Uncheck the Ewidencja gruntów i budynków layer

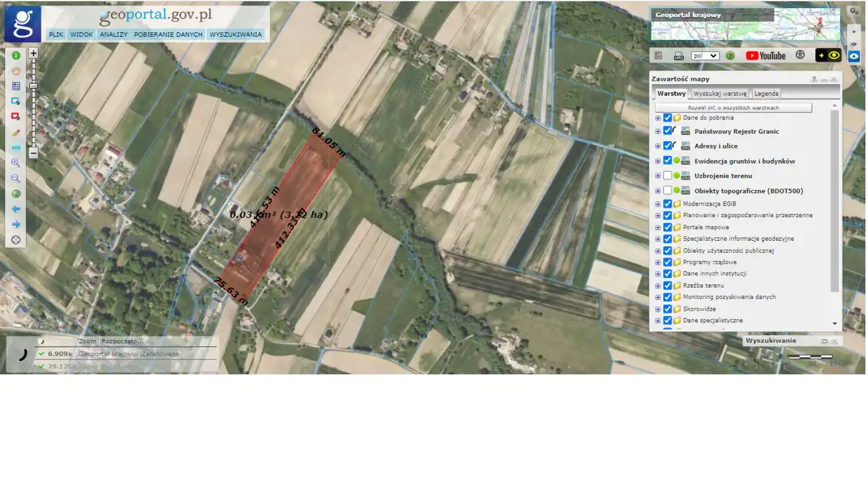pos(667,161)
